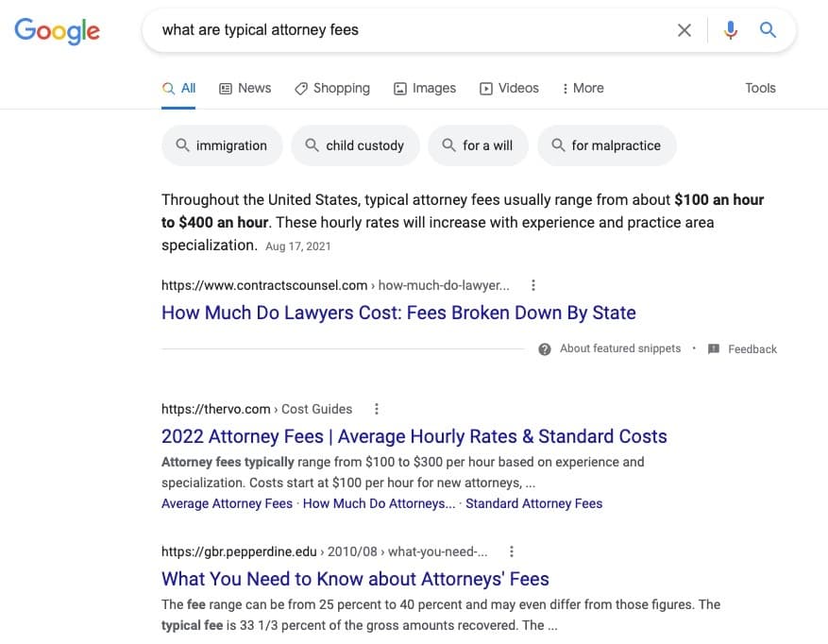Click the Google logo
This screenshot has height=644, width=828.
(57, 30)
